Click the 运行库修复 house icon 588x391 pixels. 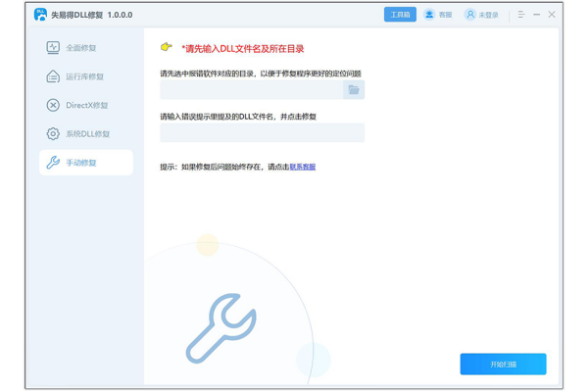click(x=53, y=76)
